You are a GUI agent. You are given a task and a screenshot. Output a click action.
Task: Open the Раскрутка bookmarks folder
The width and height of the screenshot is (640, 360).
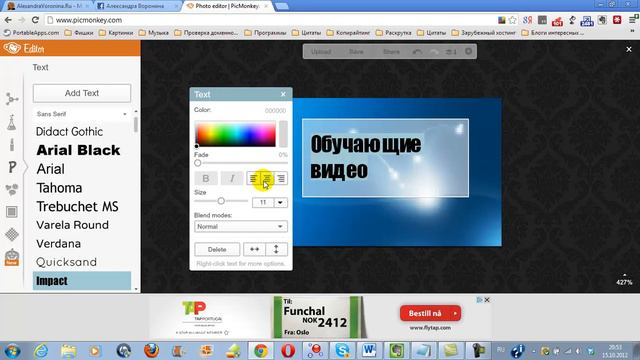(393, 33)
